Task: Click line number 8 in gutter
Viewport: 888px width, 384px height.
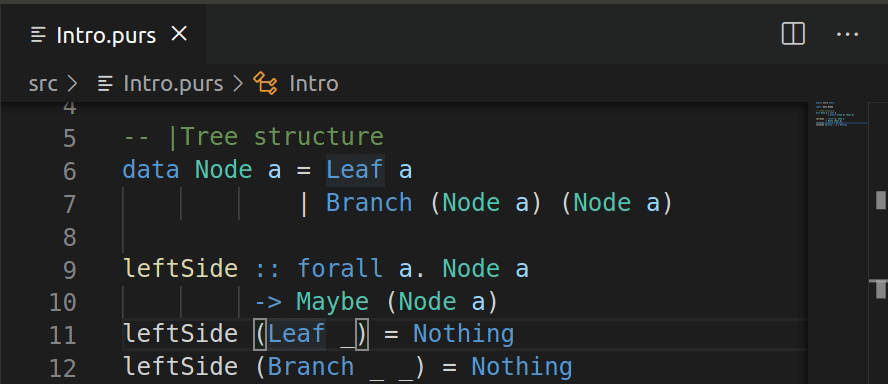Action: pos(69,237)
